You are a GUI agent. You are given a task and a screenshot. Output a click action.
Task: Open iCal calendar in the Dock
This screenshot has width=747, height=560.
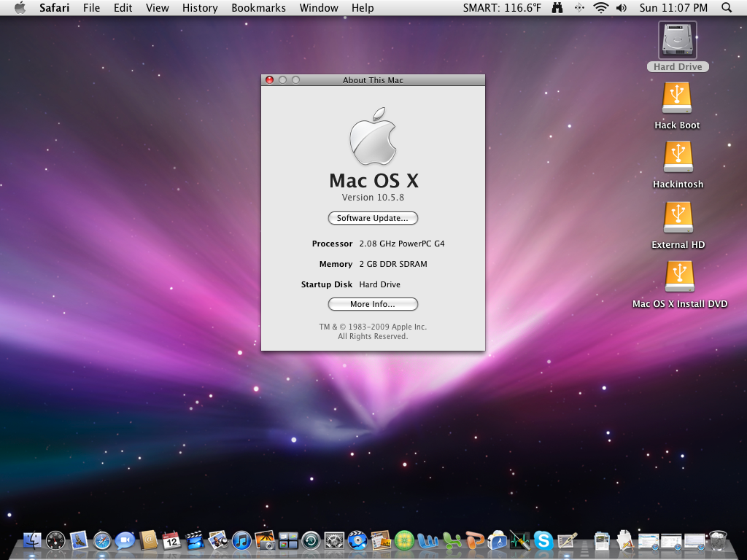click(171, 540)
